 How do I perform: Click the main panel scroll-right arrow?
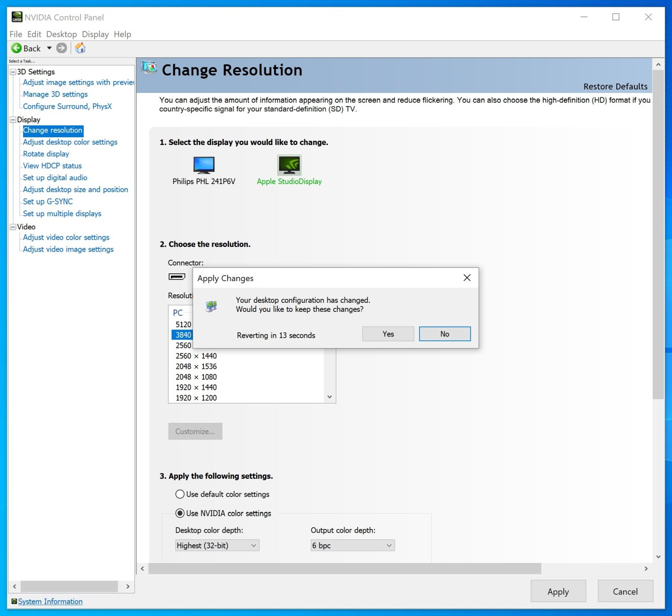[646, 569]
